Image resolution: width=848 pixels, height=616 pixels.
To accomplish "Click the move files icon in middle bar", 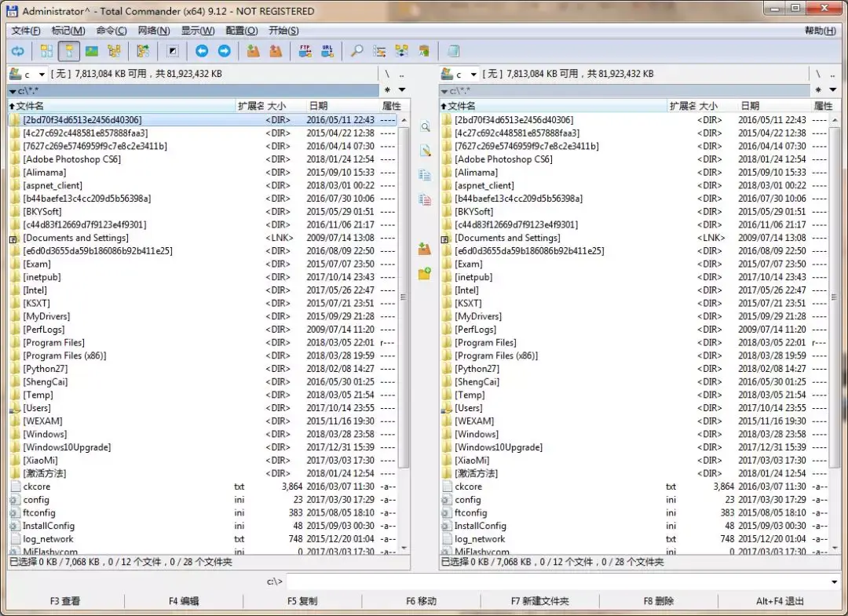I will coord(425,199).
